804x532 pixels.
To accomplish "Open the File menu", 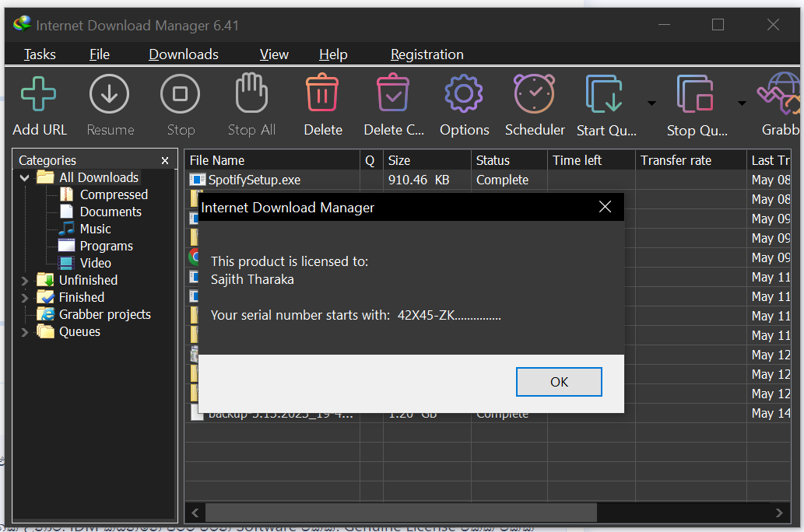I will pyautogui.click(x=100, y=54).
